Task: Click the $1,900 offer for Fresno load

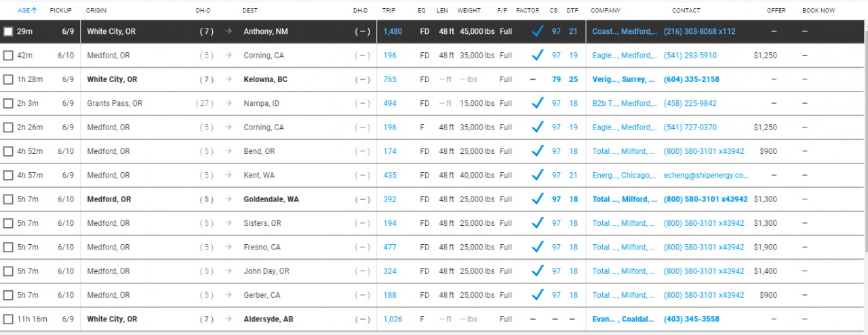Action: point(766,247)
